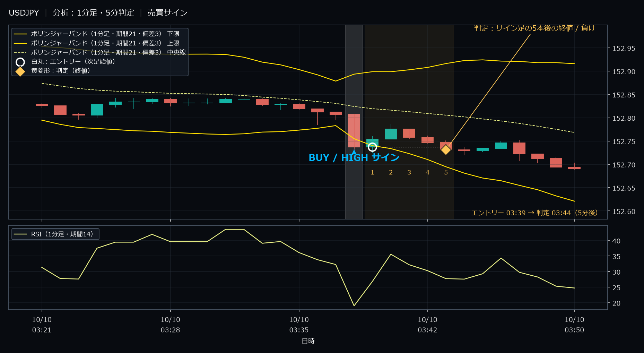Image resolution: width=644 pixels, height=353 pixels.
Task: Click the 152.80 price axis label
Action: [x=624, y=119]
